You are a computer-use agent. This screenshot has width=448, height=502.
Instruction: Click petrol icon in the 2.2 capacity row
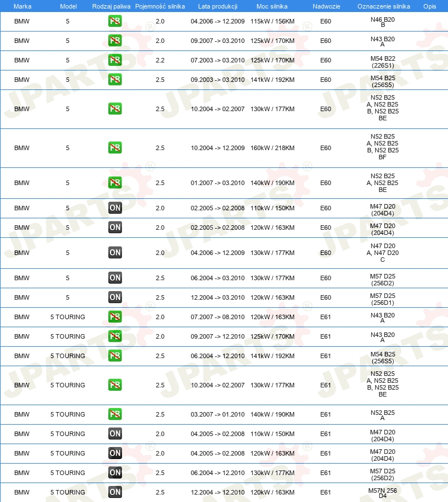[x=115, y=60]
